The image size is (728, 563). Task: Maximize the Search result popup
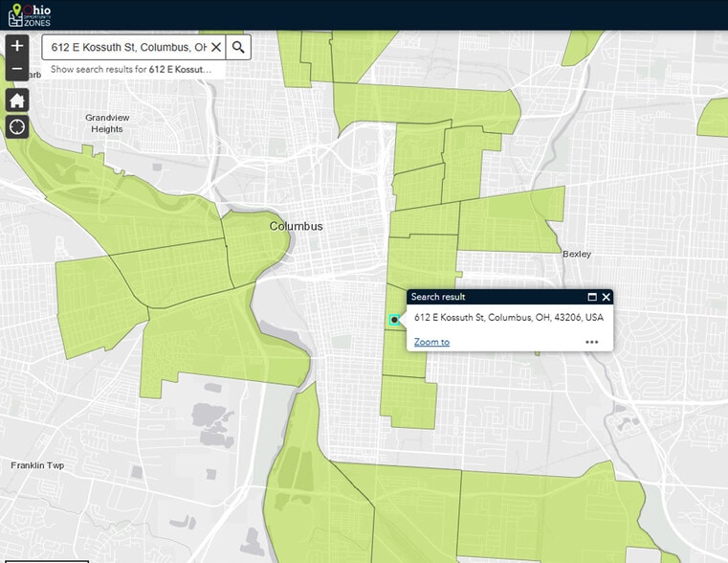coord(592,298)
